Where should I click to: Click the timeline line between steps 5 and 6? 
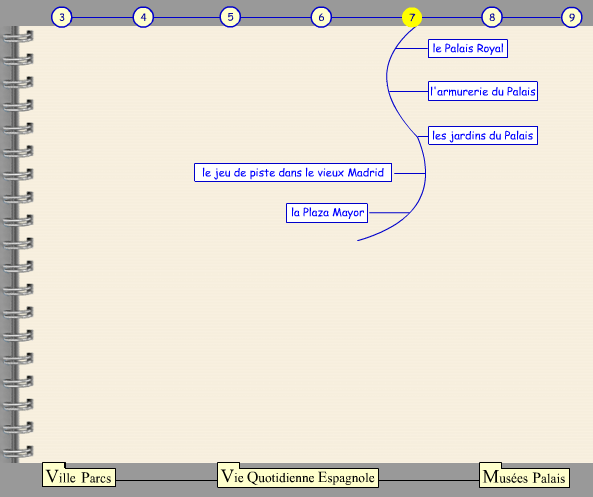coord(275,17)
